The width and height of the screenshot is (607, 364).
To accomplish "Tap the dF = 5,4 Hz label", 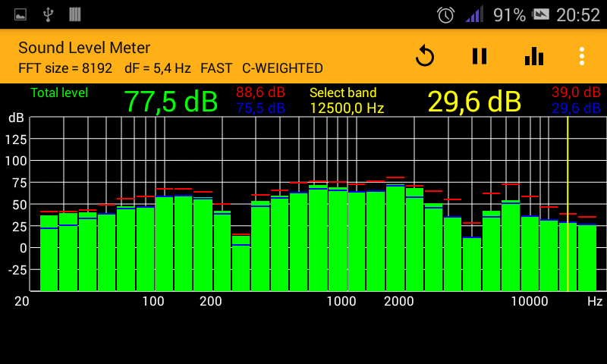I will click(158, 68).
